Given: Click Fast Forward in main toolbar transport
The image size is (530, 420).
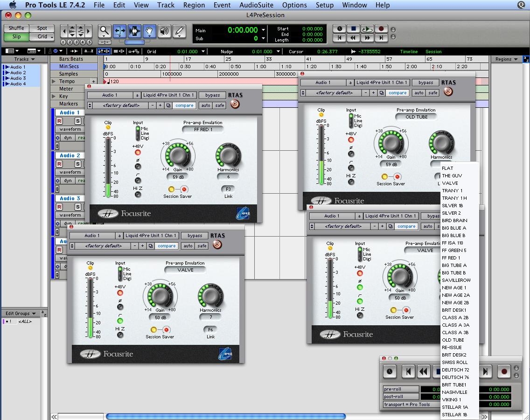Looking at the screenshot, I should (367, 38).
